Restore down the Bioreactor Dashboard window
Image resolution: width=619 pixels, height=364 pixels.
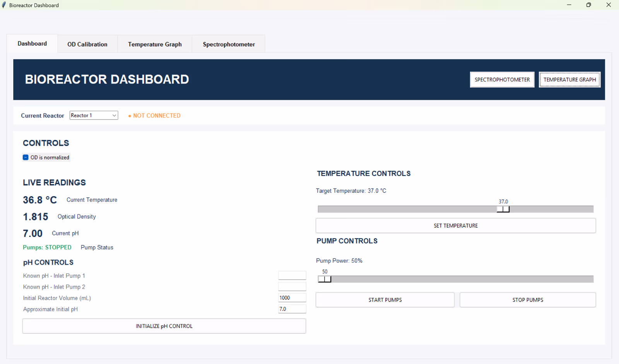click(x=588, y=5)
